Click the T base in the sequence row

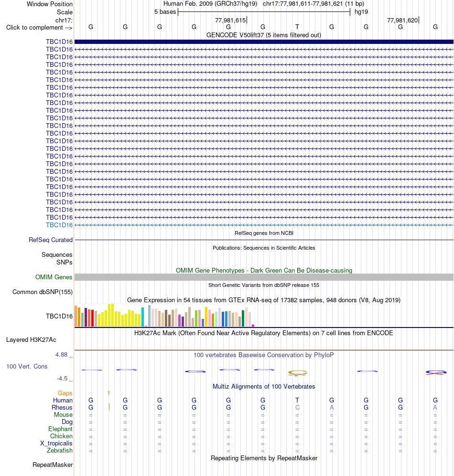(x=297, y=27)
